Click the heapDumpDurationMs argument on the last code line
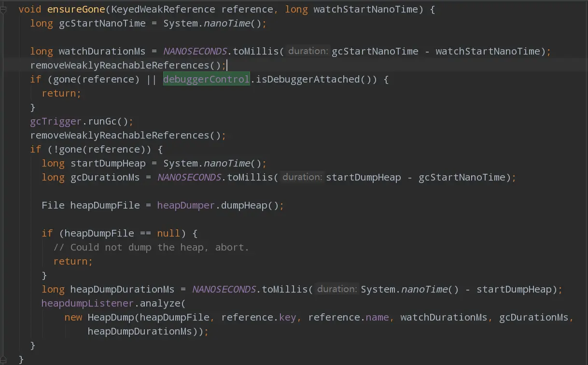This screenshot has height=365, width=588. coord(140,331)
